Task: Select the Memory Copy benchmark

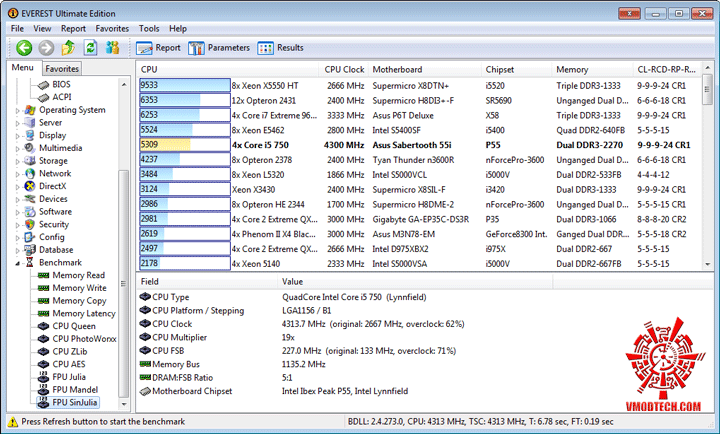Action: (79, 301)
